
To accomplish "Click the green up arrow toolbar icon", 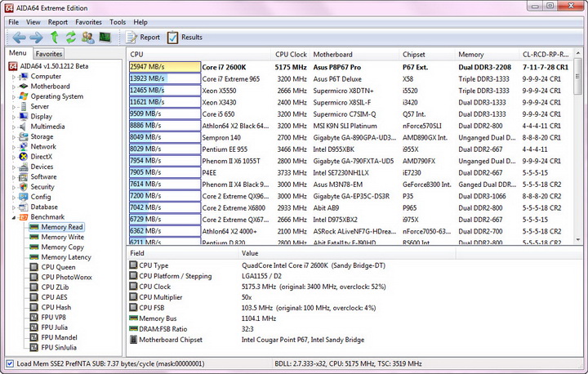I will tap(55, 37).
